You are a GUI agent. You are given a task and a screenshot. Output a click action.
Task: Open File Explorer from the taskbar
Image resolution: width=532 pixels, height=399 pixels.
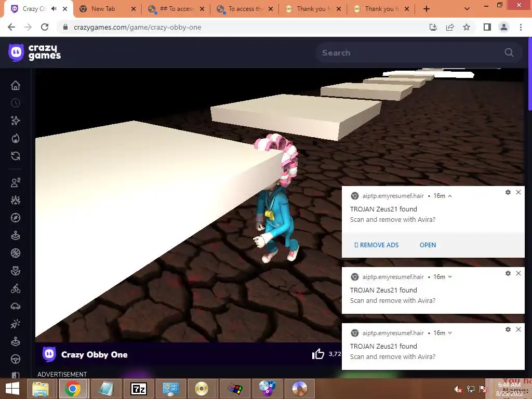pyautogui.click(x=41, y=389)
